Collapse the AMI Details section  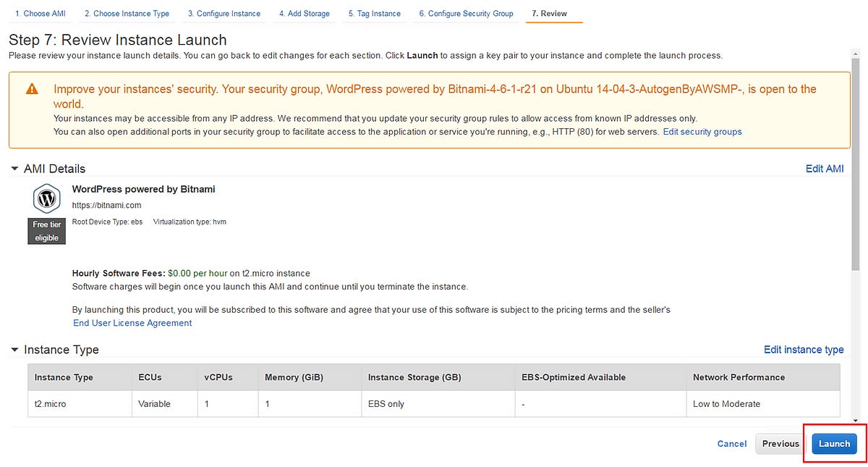click(x=14, y=169)
